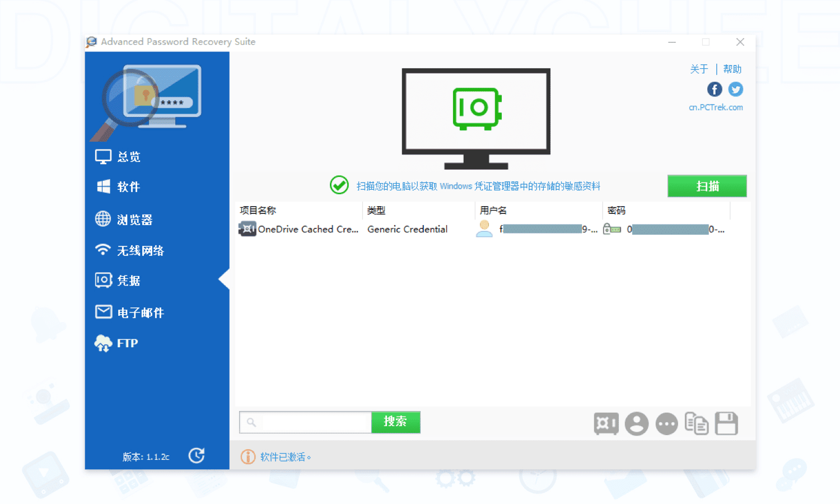Image resolution: width=840 pixels, height=504 pixels.
Task: Open the Facebook icon
Action: (715, 89)
